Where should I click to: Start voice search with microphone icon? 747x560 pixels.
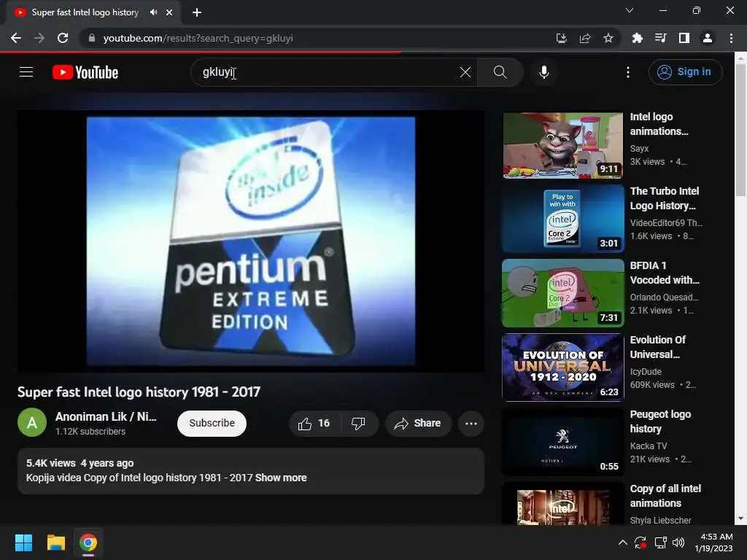(x=543, y=72)
